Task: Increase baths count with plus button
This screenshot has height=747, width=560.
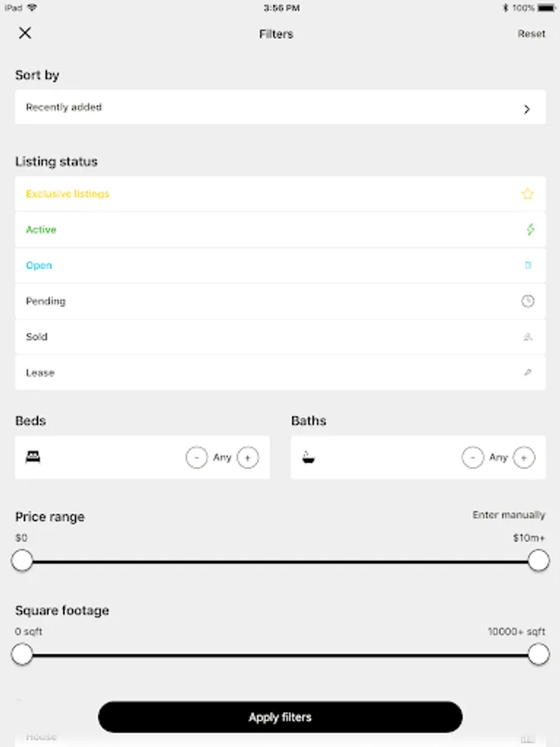Action: 523,457
